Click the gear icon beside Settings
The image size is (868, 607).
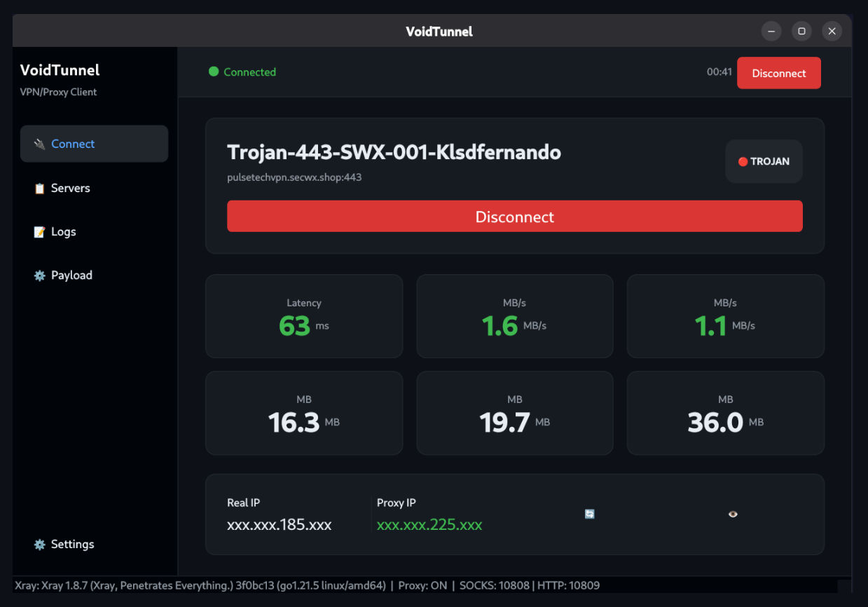click(40, 545)
